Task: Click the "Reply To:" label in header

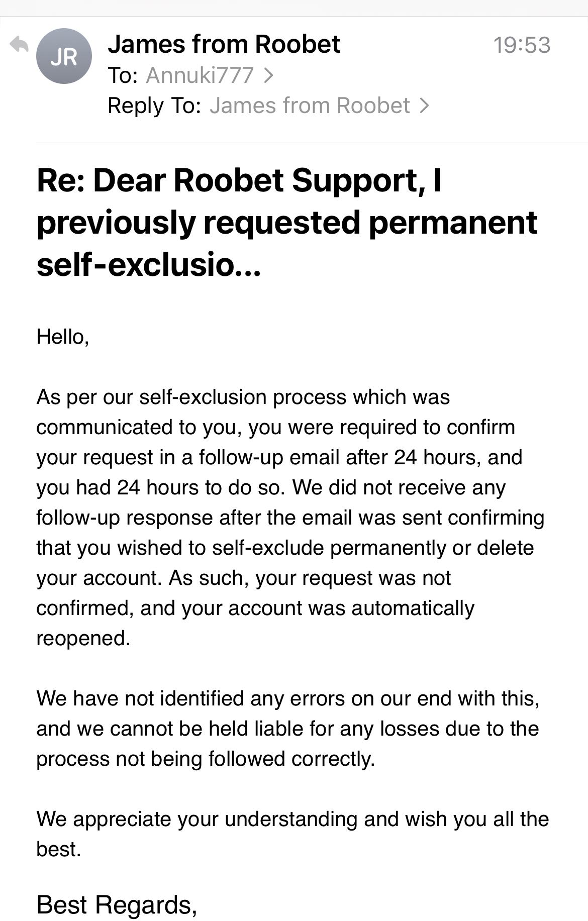Action: coord(154,106)
